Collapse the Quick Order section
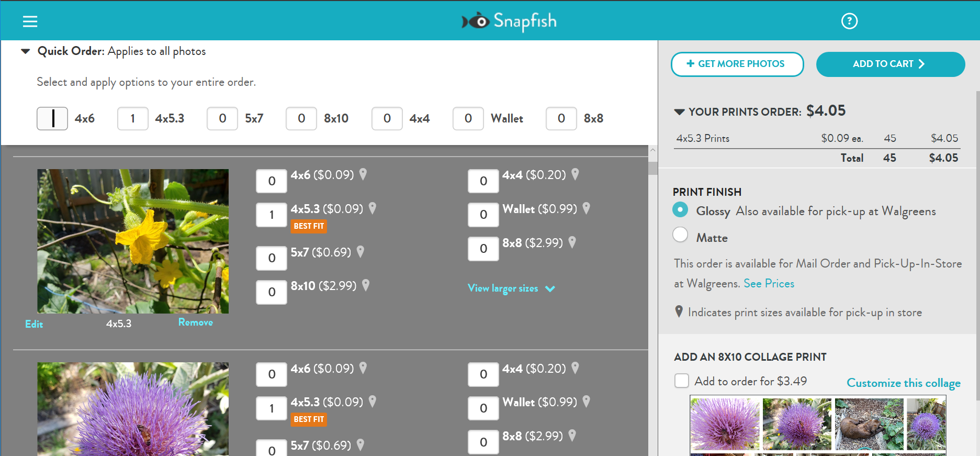This screenshot has width=980, height=456. 25,51
